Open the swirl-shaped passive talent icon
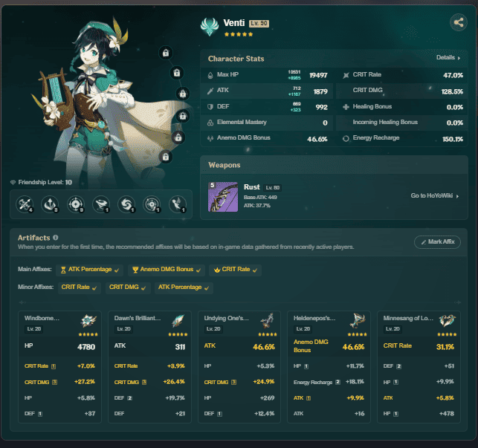478x448 pixels. coord(126,204)
